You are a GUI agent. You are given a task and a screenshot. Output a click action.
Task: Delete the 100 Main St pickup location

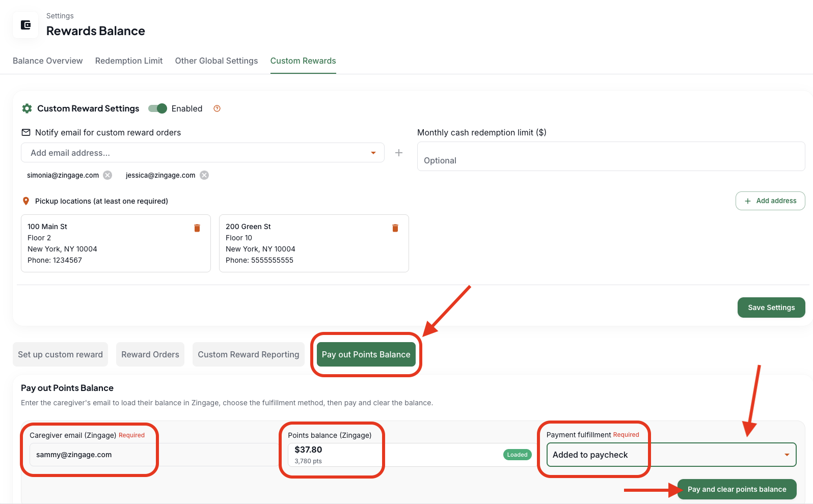tap(197, 228)
